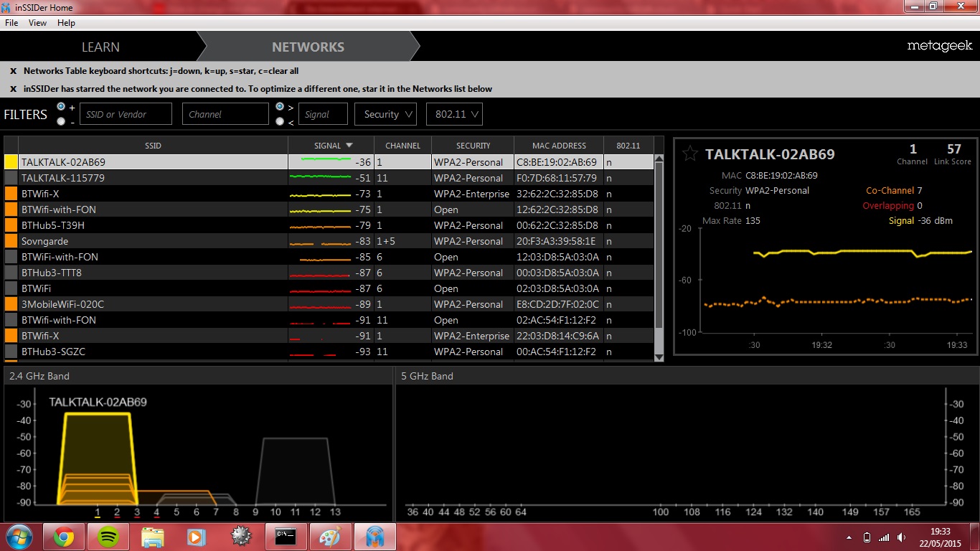Click the SSID or Vendor filter field

[126, 114]
